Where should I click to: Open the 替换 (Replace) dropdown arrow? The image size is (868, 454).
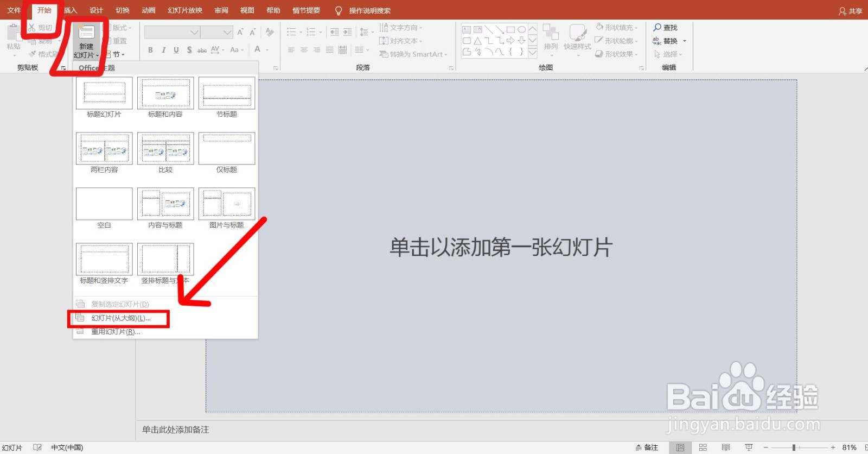click(x=685, y=41)
